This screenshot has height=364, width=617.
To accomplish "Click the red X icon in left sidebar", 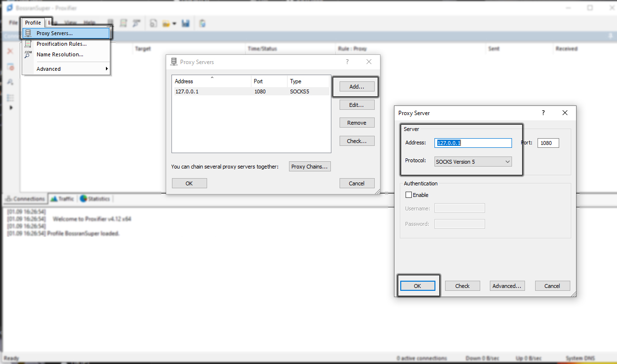I will (10, 51).
